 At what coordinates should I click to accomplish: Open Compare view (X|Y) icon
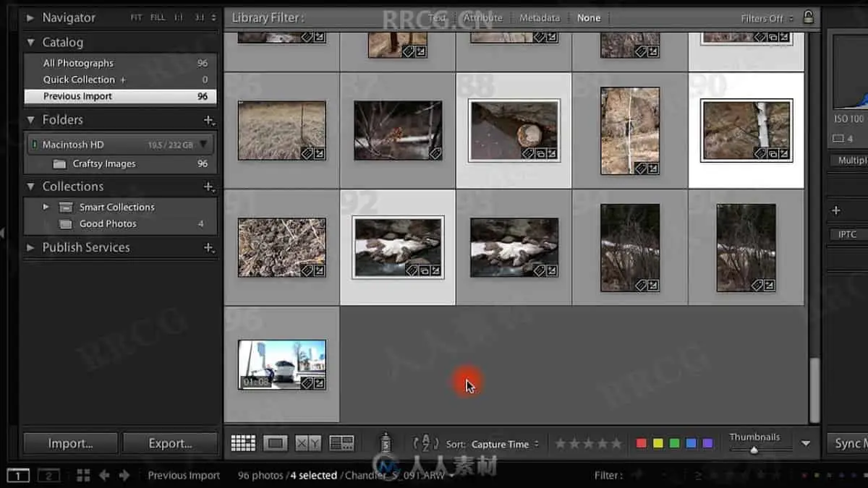pos(308,443)
